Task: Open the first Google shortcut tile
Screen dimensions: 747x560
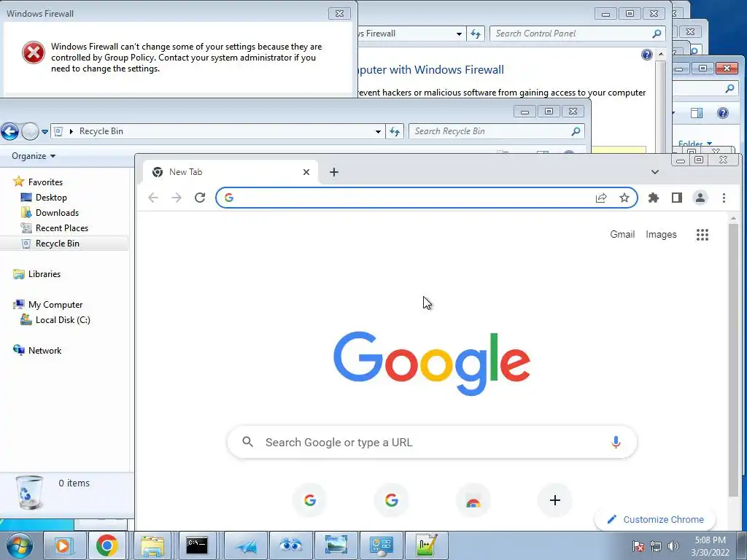Action: point(310,500)
